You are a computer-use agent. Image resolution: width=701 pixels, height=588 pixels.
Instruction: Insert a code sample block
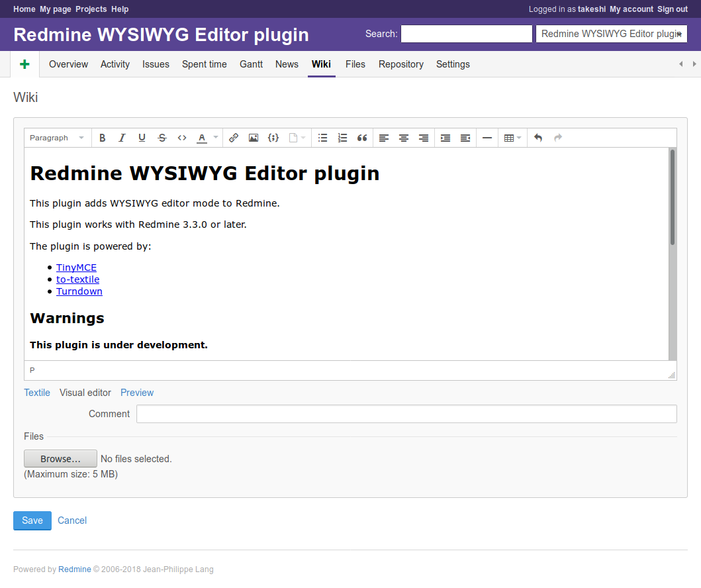[x=273, y=138]
